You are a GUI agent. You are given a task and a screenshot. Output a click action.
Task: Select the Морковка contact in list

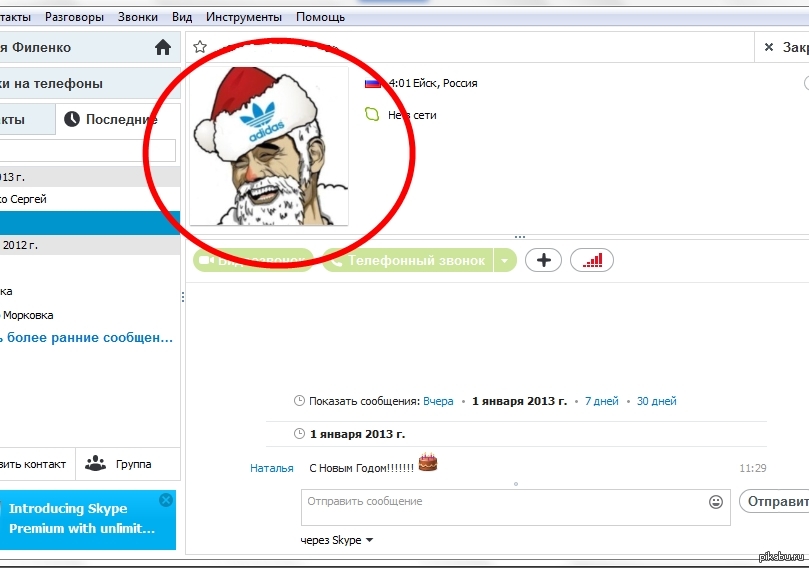pyautogui.click(x=90, y=315)
